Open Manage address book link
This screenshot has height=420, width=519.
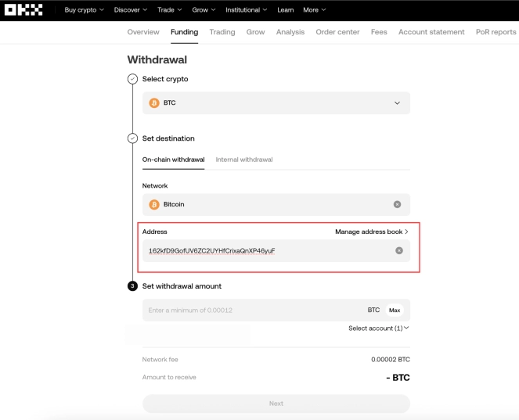pos(372,232)
